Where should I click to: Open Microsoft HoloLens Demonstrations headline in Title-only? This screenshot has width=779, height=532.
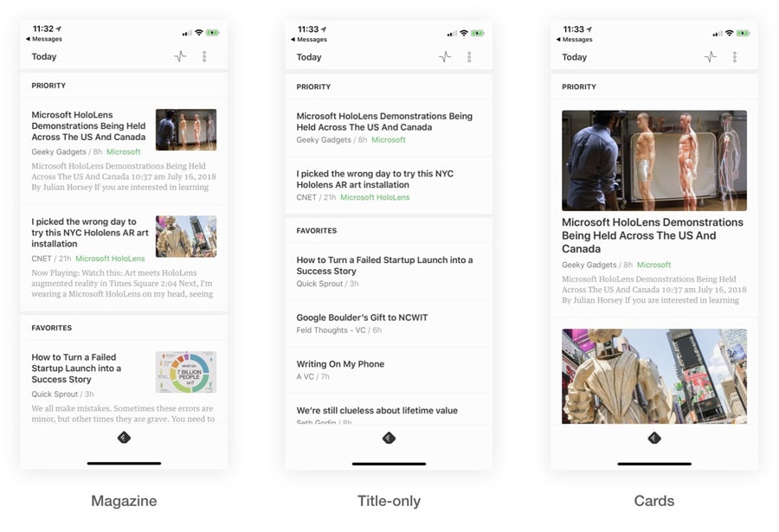(x=384, y=122)
